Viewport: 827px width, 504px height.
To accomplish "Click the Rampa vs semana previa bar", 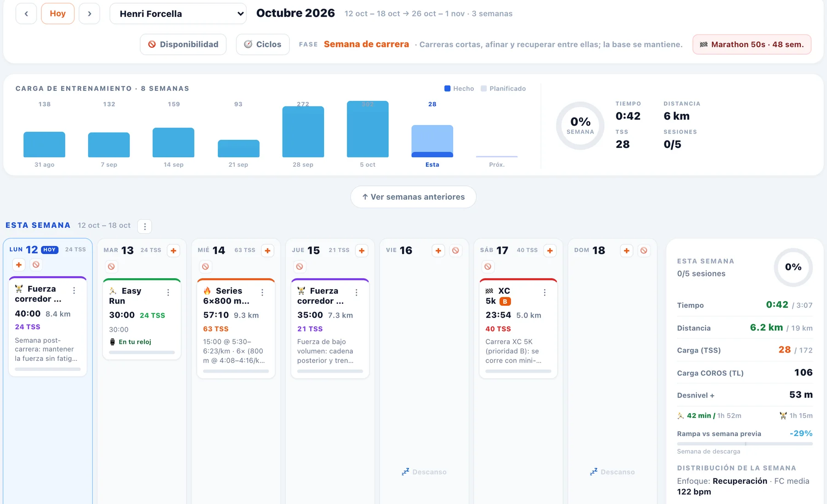I will tap(745, 444).
